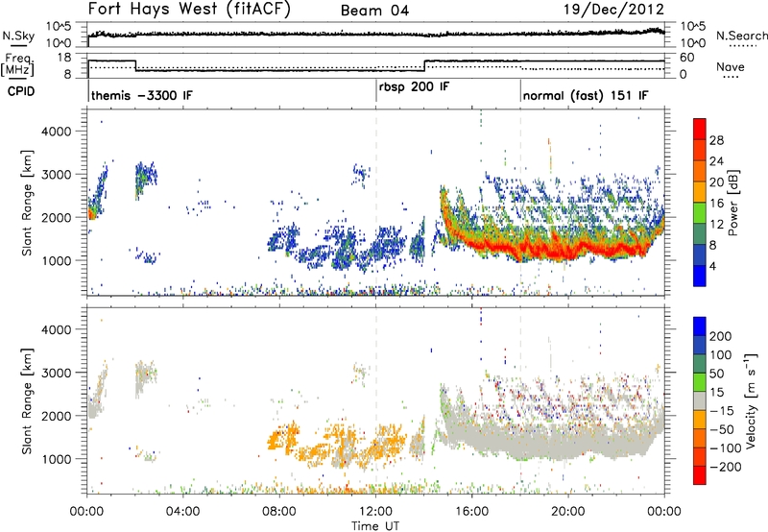Click the gray band on Velocity colorbar
The height and width of the screenshot is (532, 768).
click(x=700, y=400)
